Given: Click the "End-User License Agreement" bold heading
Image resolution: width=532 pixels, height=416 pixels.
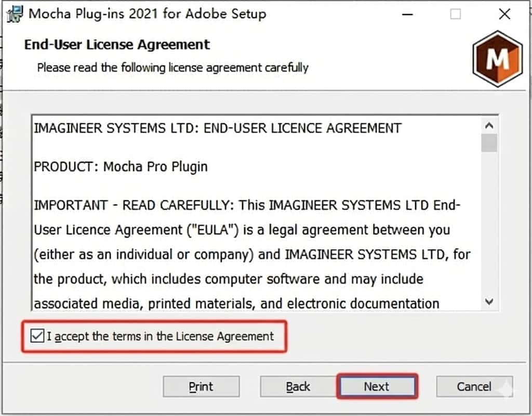Looking at the screenshot, I should click(x=117, y=45).
